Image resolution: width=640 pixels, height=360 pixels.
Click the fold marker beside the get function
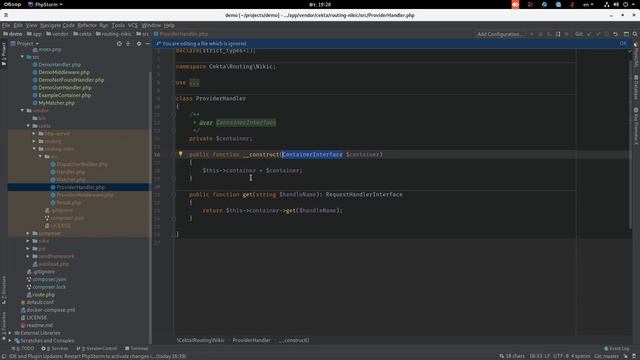[173, 195]
